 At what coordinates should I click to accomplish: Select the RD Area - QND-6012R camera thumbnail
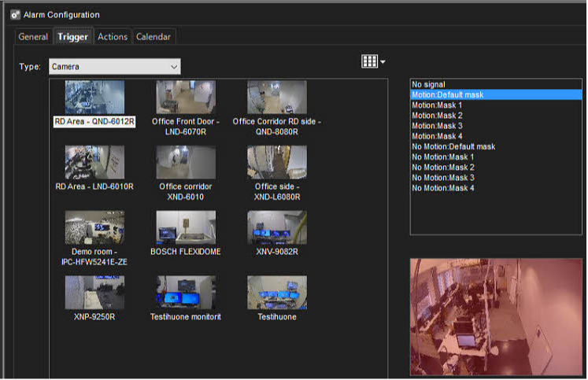click(x=94, y=98)
